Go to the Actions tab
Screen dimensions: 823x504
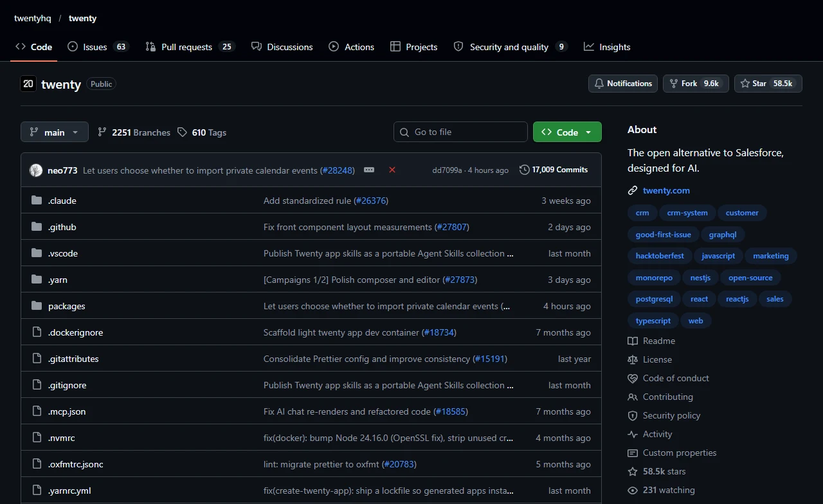(x=352, y=47)
